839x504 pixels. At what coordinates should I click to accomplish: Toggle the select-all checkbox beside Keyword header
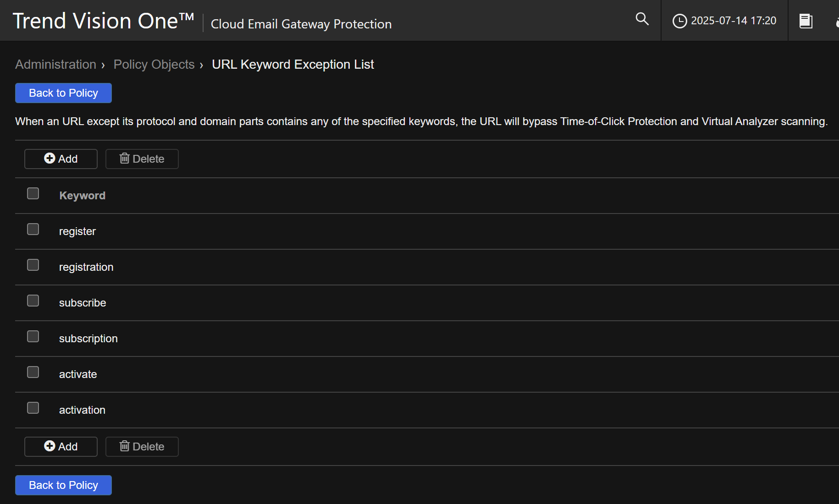(33, 193)
